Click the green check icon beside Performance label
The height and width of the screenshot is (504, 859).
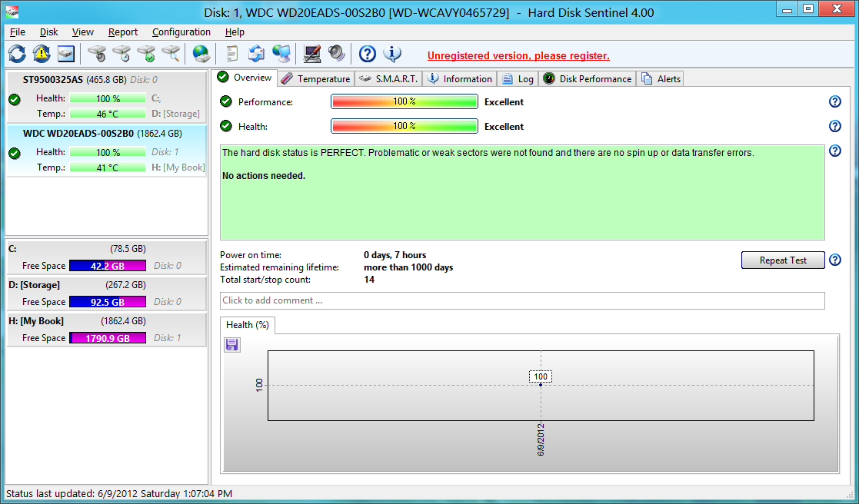point(225,101)
